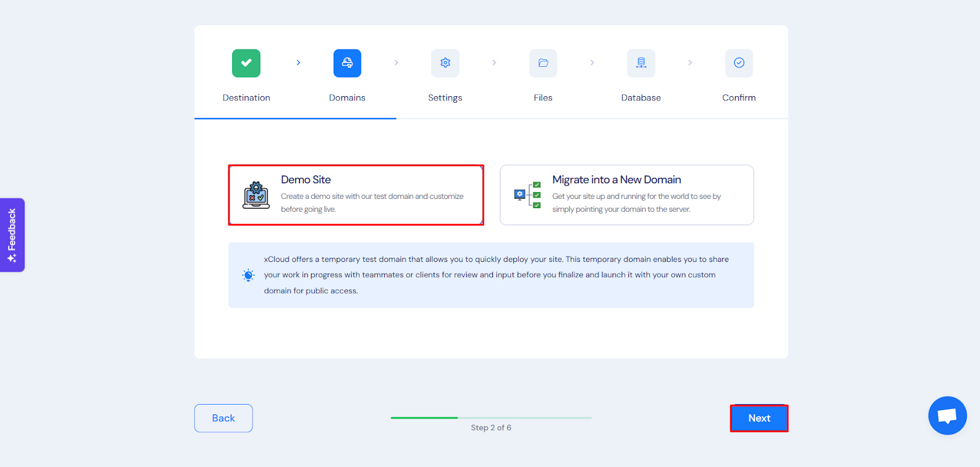
Task: Choose Migrate into a New Domain option
Action: 627,195
